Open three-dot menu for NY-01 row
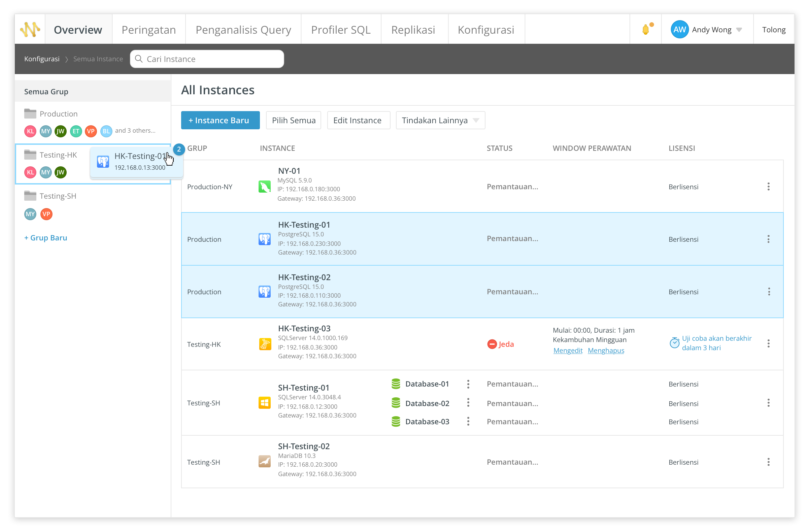Viewport: 808px width, 532px height. 768,187
